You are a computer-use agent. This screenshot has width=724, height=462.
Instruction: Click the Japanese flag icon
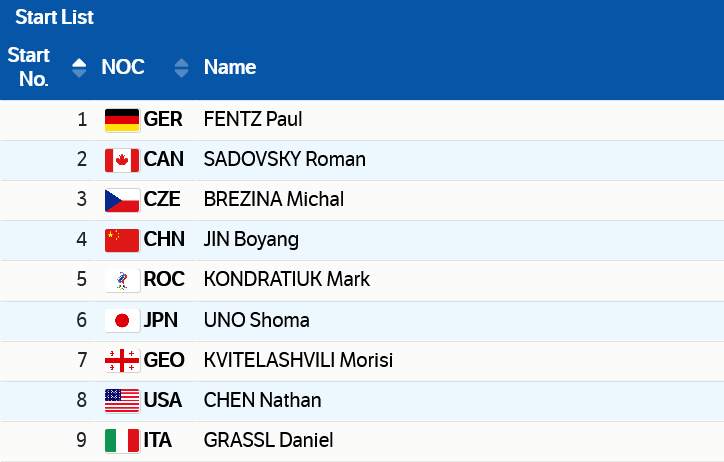pyautogui.click(x=122, y=321)
